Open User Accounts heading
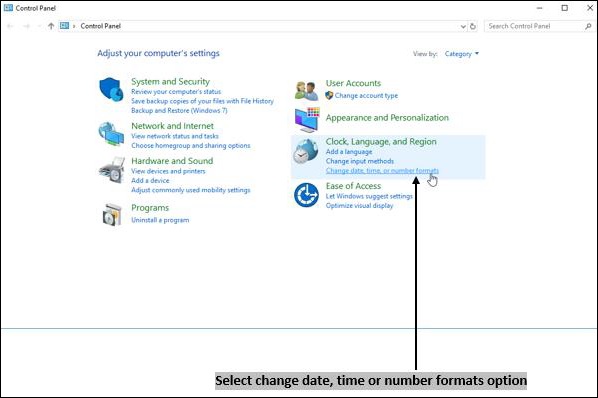The image size is (598, 398). (353, 83)
